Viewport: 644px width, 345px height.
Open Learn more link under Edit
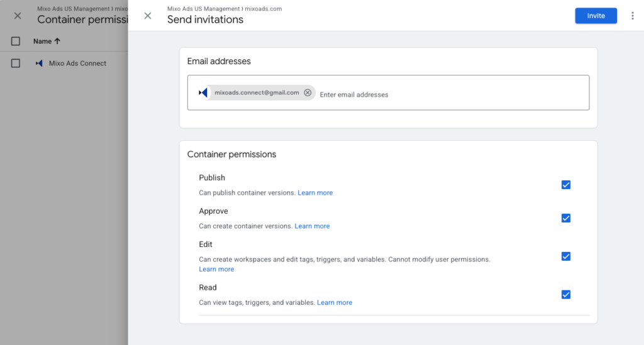click(x=216, y=270)
